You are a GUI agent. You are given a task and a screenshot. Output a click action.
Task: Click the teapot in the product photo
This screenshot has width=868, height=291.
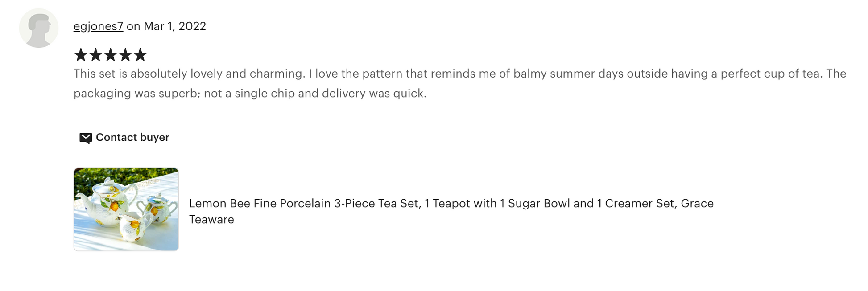(106, 201)
